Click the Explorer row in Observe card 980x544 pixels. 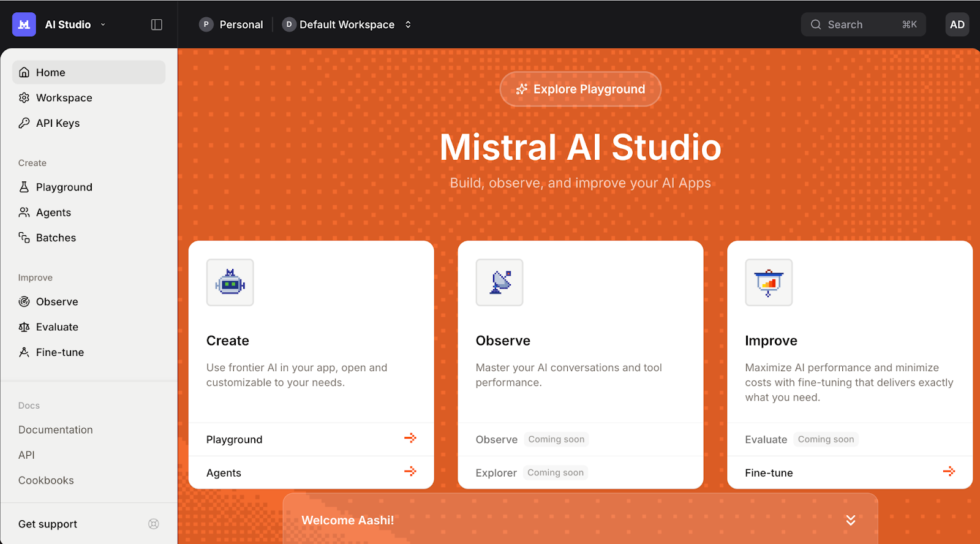point(581,472)
